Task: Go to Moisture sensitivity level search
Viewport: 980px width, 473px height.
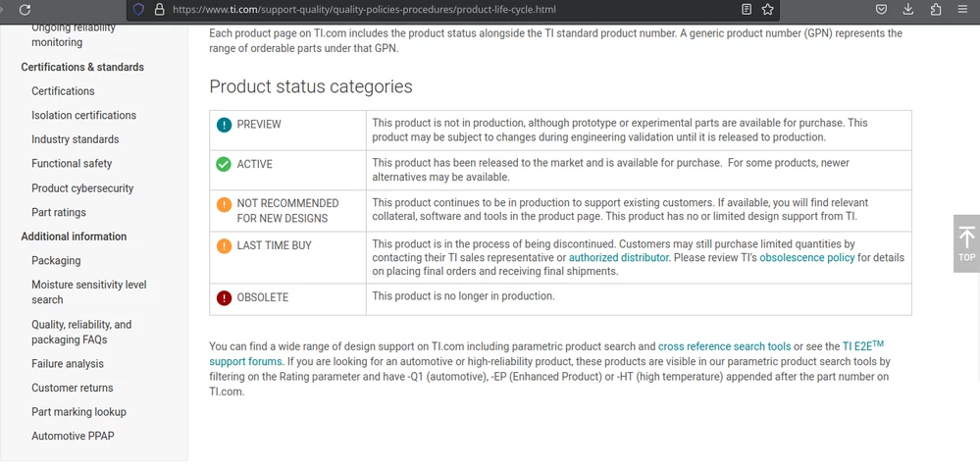Action: 88,292
